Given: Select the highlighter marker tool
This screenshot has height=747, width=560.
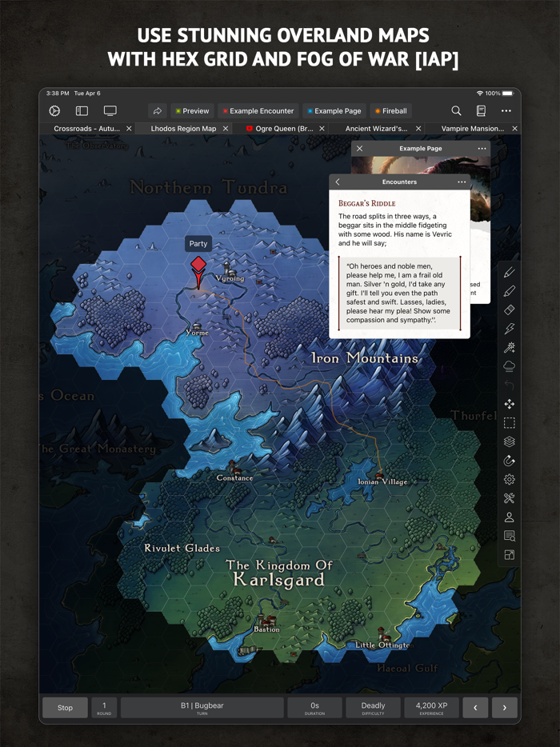Looking at the screenshot, I should [509, 291].
